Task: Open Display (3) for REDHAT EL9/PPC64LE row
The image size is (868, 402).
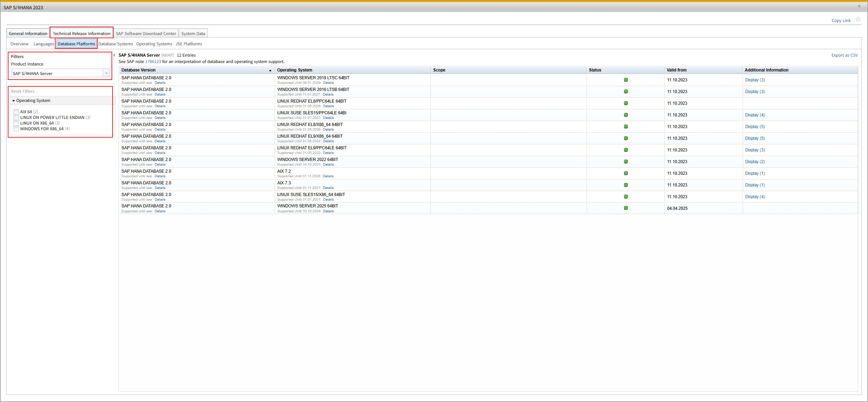Action: tap(755, 150)
